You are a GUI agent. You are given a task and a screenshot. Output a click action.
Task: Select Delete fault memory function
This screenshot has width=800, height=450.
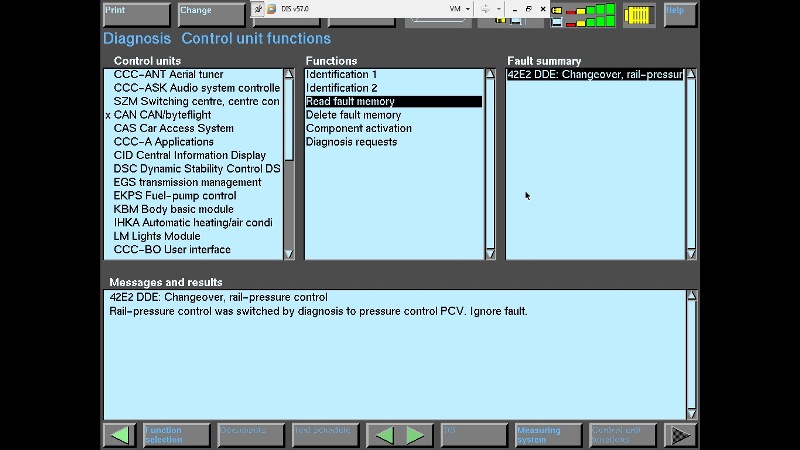coord(353,115)
